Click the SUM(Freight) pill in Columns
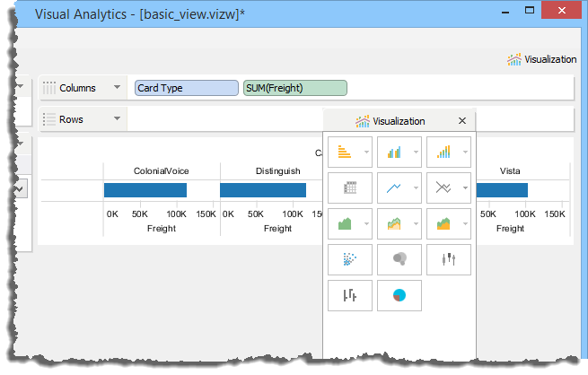The height and width of the screenshot is (375, 588). 294,88
